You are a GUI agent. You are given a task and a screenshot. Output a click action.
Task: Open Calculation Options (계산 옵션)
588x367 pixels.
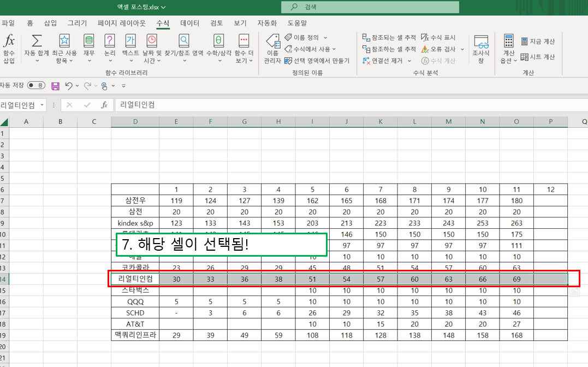tap(508, 49)
